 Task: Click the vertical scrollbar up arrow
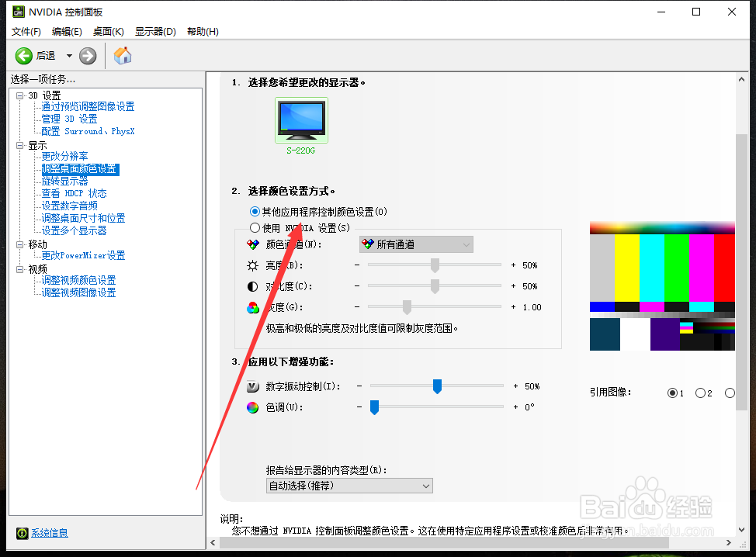[741, 79]
